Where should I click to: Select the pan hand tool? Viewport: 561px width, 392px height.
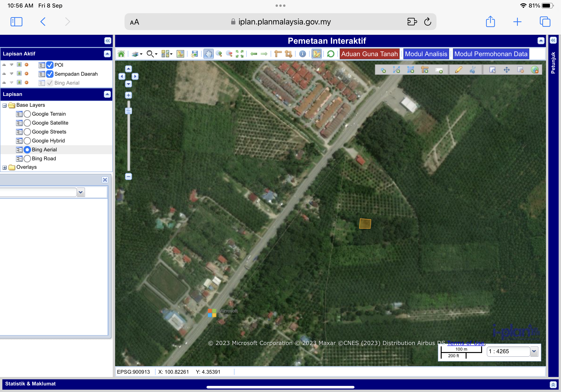(x=208, y=54)
